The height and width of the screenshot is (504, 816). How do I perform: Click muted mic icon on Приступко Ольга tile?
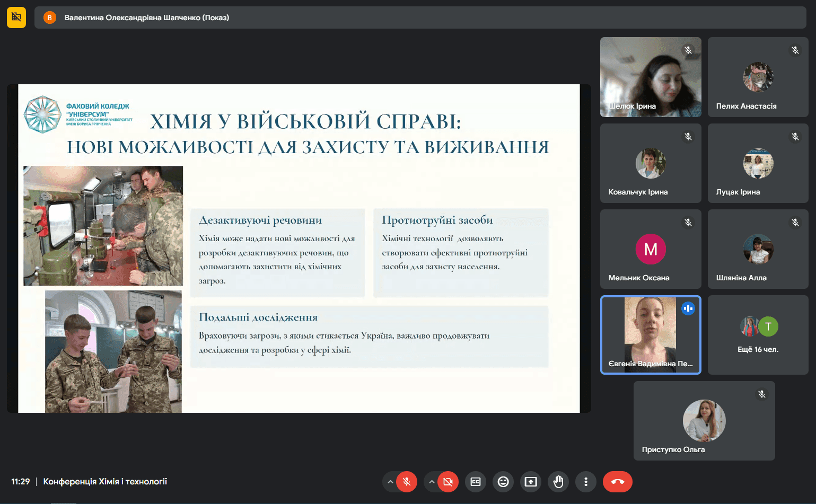pos(762,394)
